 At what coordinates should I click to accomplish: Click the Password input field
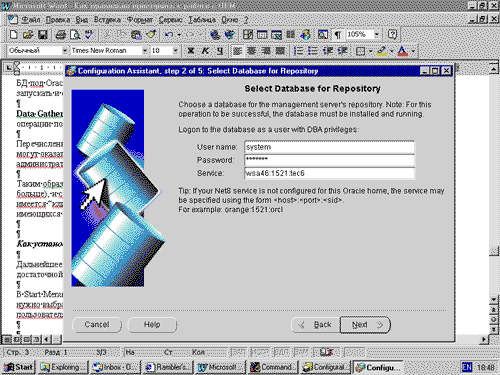pos(329,160)
